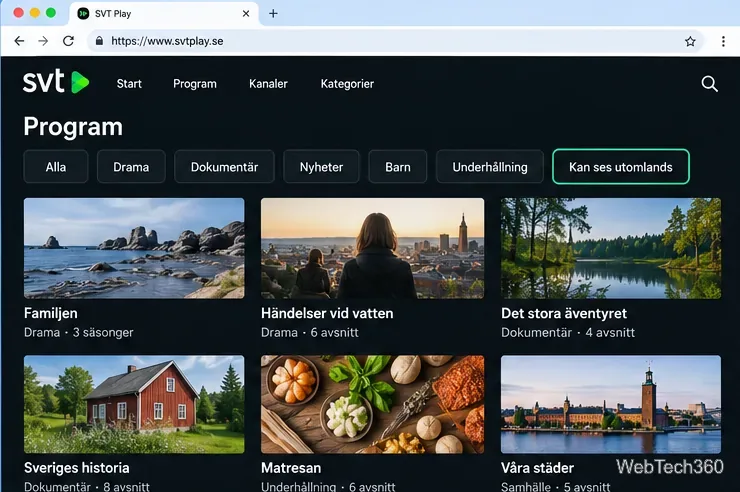740x492 pixels.
Task: Click the macOS green maximize button
Action: click(x=51, y=13)
